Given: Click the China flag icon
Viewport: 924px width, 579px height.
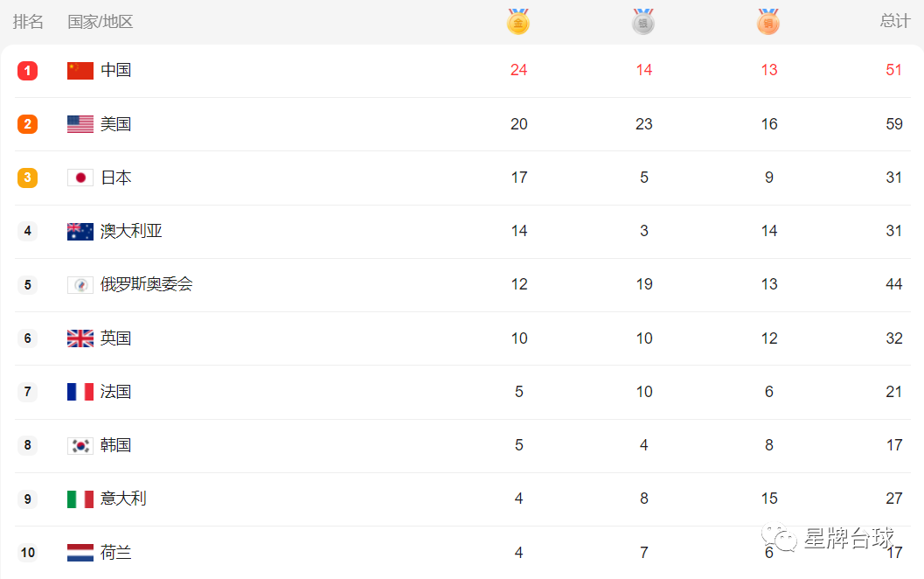Looking at the screenshot, I should (x=80, y=71).
